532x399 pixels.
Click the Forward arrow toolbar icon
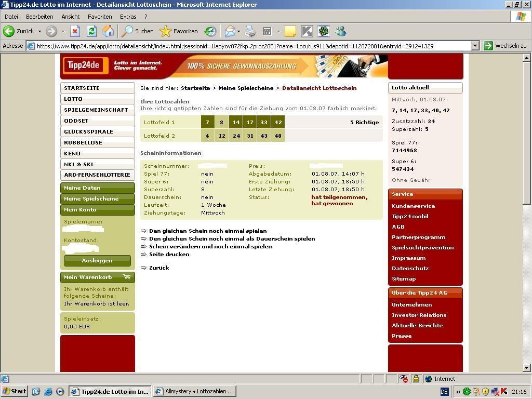[x=51, y=31]
